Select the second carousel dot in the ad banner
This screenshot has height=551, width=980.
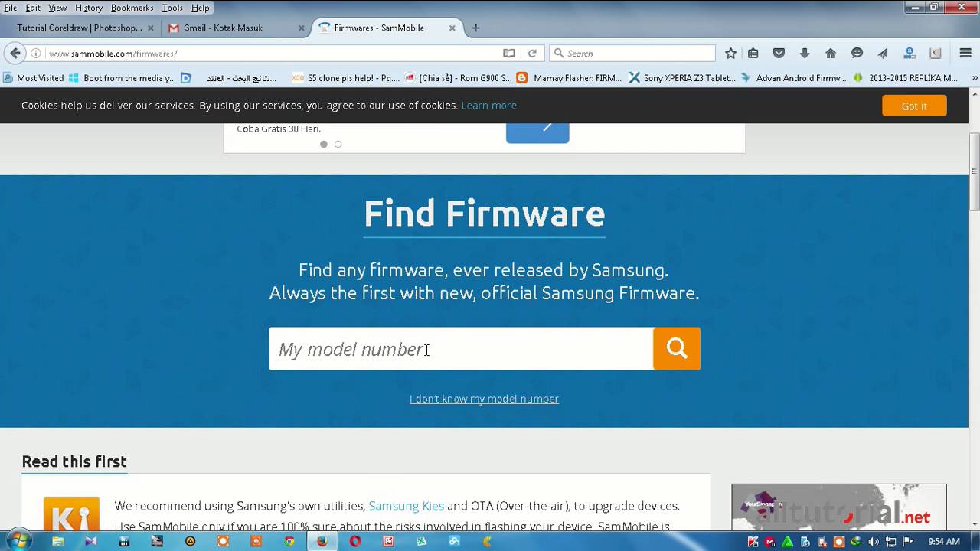click(338, 144)
